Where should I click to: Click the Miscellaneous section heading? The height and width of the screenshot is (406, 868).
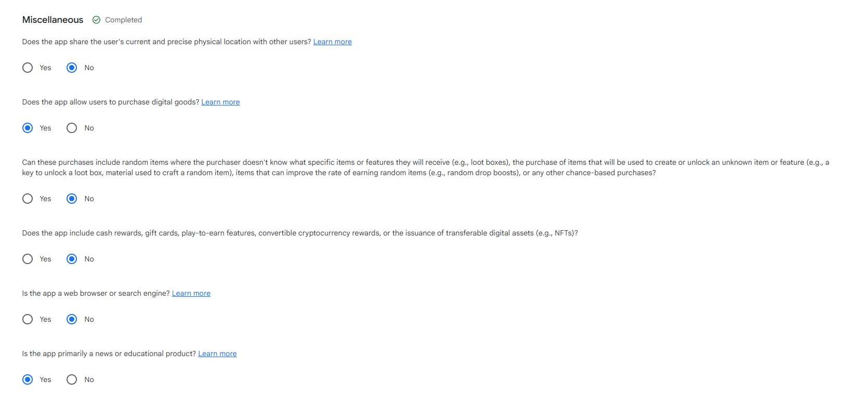tap(52, 20)
